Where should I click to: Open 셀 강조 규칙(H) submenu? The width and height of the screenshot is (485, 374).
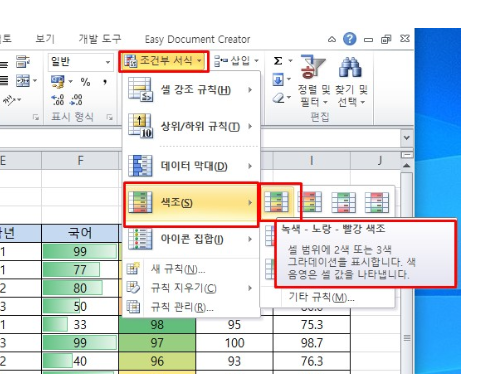[x=191, y=90]
